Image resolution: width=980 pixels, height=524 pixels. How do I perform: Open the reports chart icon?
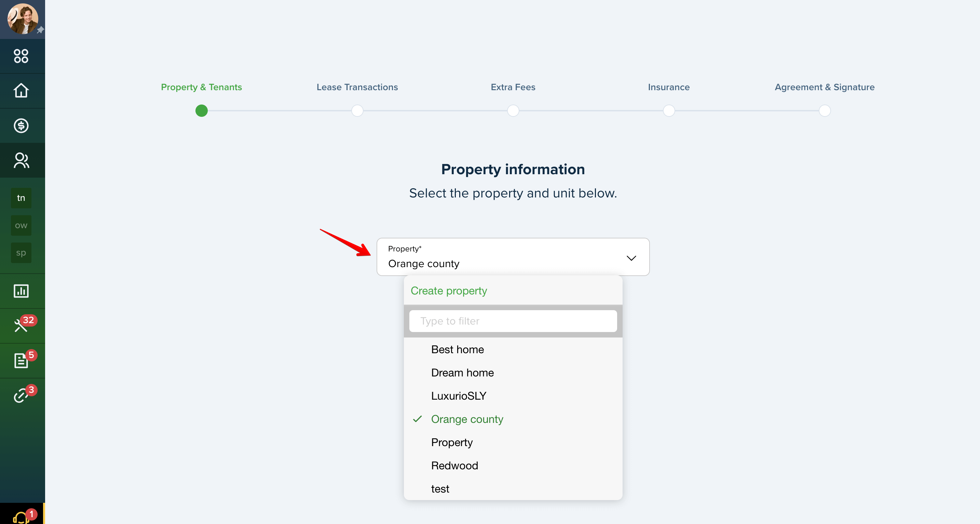coord(21,291)
